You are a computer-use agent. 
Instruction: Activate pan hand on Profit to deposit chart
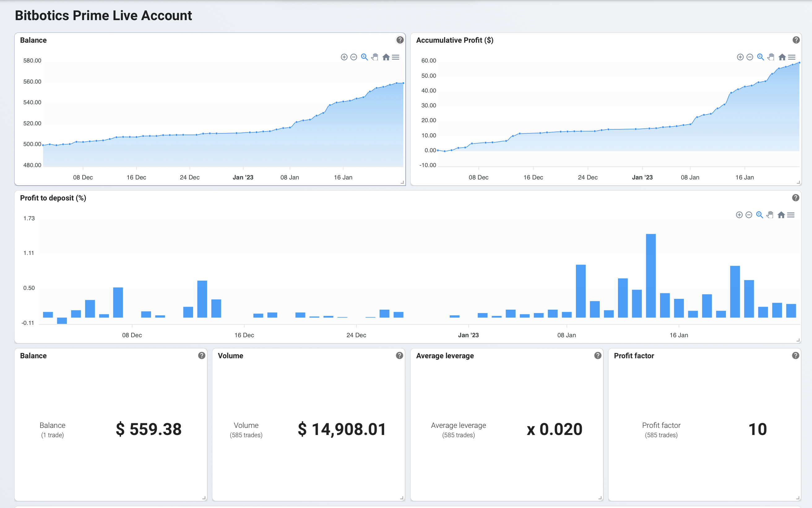tap(770, 215)
